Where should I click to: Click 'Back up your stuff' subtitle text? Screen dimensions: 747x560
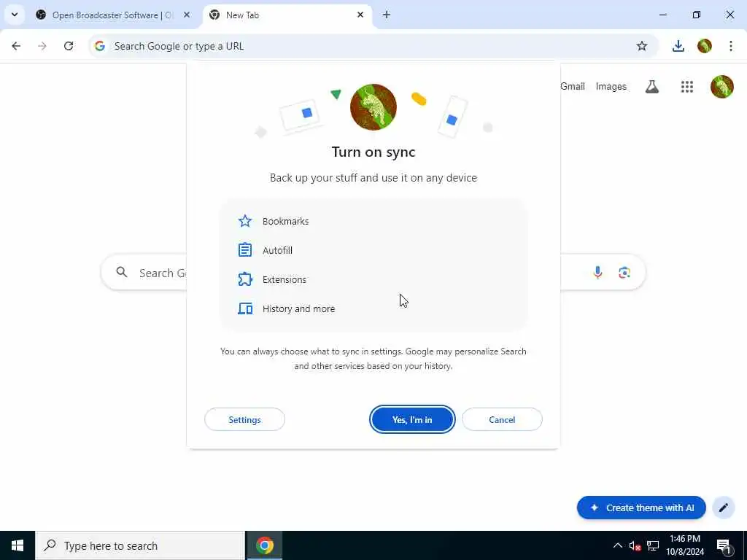373,178
